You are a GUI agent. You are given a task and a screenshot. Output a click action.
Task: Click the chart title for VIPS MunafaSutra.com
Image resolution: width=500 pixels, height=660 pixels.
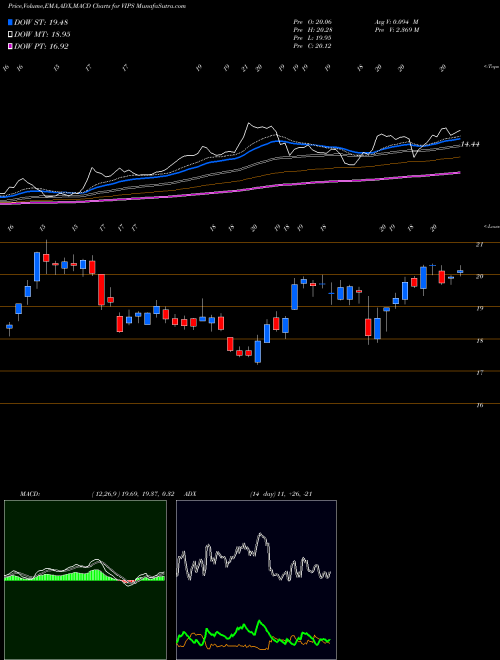point(97,6)
